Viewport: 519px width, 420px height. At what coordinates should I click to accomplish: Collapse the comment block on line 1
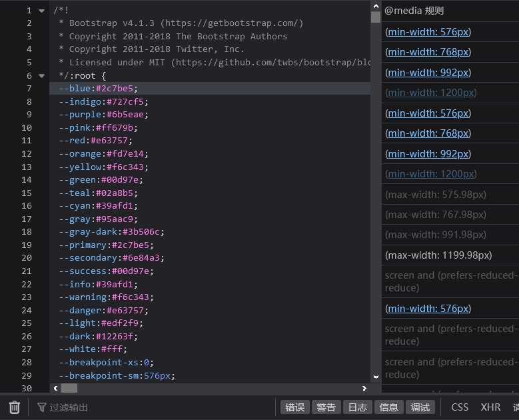coord(41,11)
